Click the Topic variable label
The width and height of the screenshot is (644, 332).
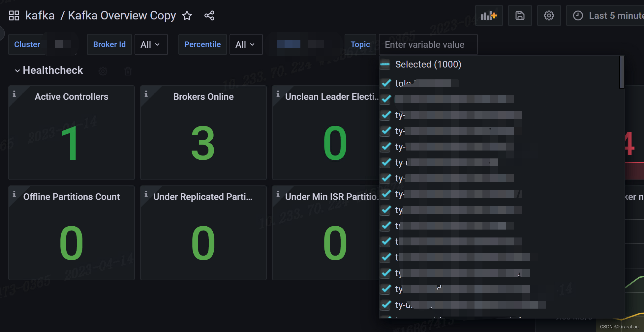coord(360,44)
